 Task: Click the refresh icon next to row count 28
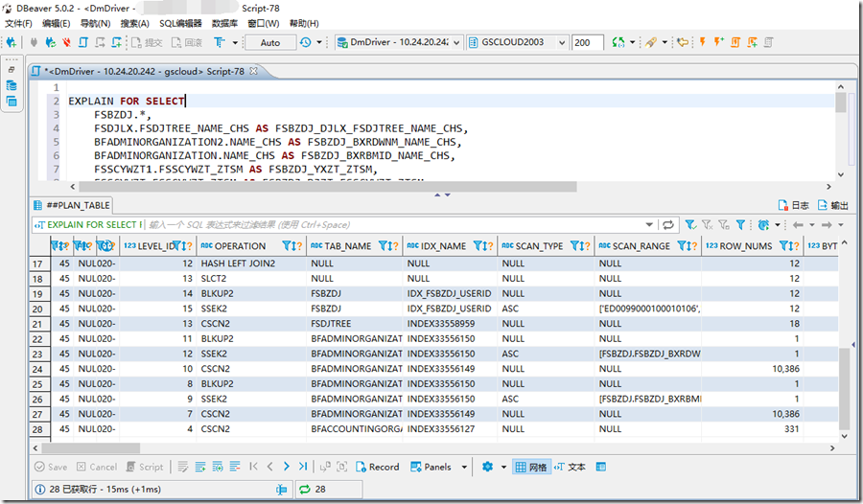coord(305,490)
